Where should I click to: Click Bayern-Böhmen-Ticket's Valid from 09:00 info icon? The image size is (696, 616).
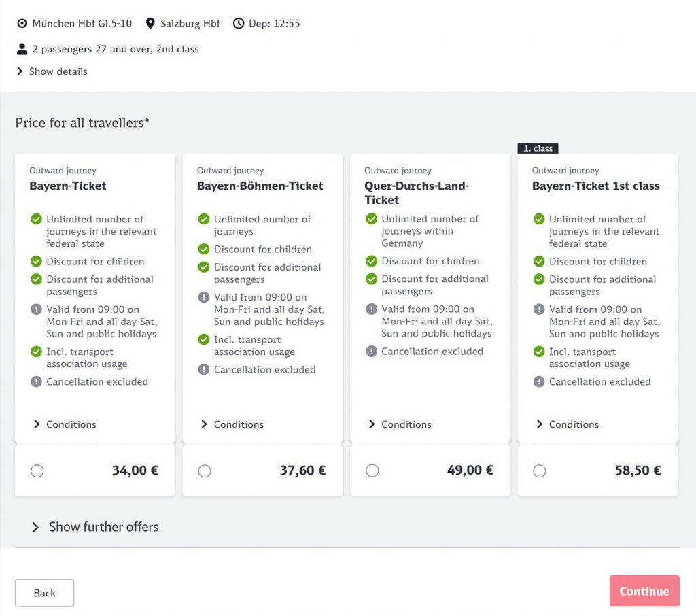pyautogui.click(x=204, y=297)
